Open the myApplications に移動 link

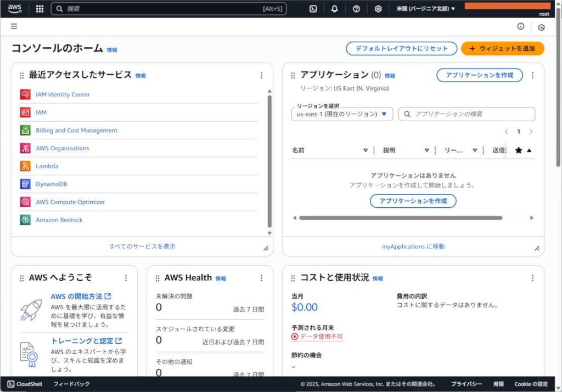click(x=413, y=246)
